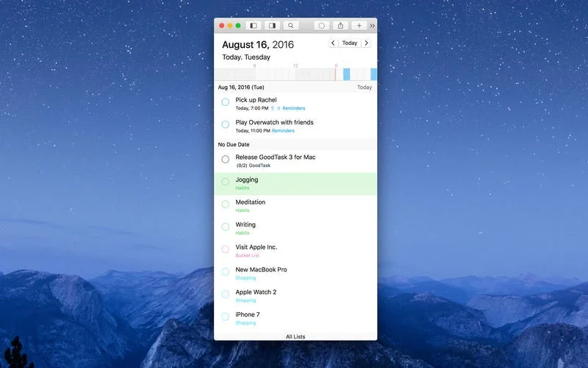Go to previous day arrow
This screenshot has width=588, height=368.
click(x=333, y=43)
